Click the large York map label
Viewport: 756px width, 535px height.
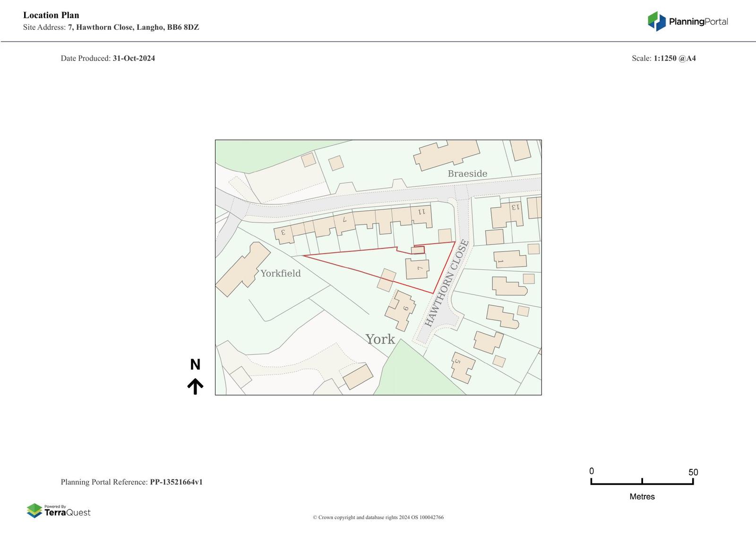[x=380, y=339]
